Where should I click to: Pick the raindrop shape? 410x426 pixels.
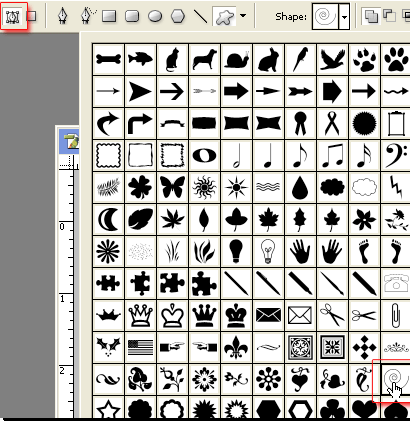coord(300,187)
